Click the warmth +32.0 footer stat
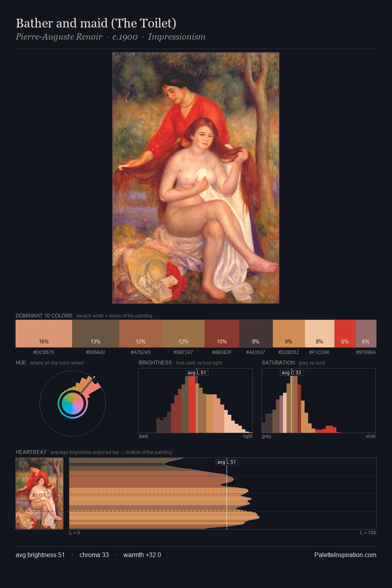This screenshot has height=588, width=392. coord(142,555)
